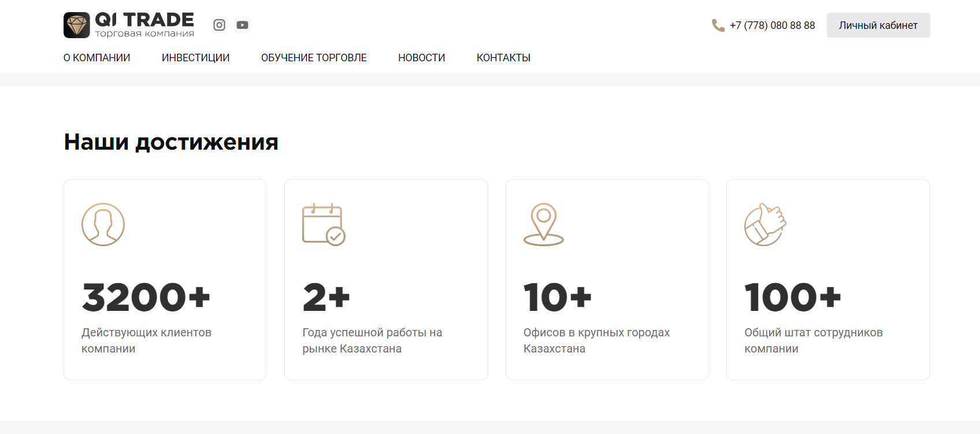Viewport: 980px width, 434px height.
Task: Click the 10+ statistic number
Action: point(558,297)
